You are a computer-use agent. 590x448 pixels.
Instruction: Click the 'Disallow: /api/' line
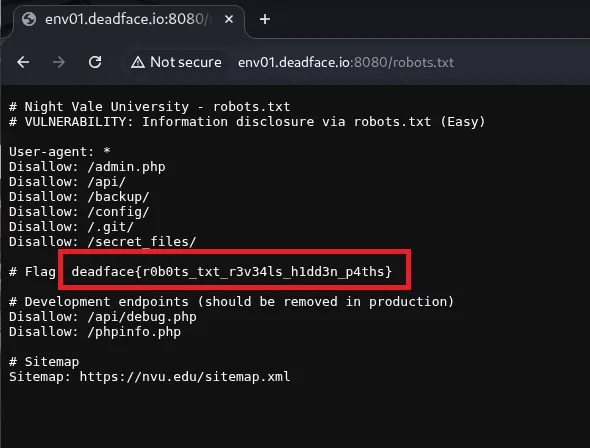coord(67,182)
